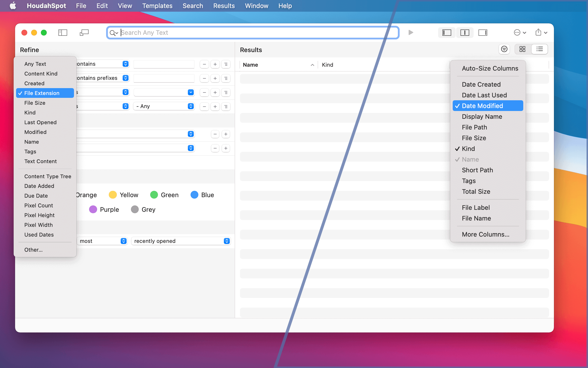Open the results filter icon above the list
The image size is (588, 368).
(504, 49)
